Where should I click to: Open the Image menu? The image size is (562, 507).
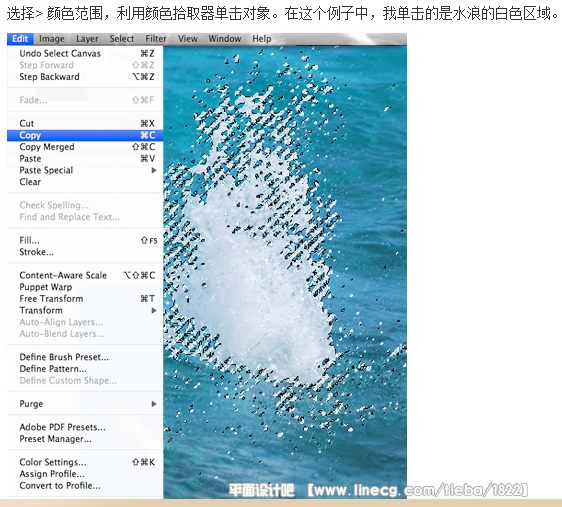click(x=52, y=39)
